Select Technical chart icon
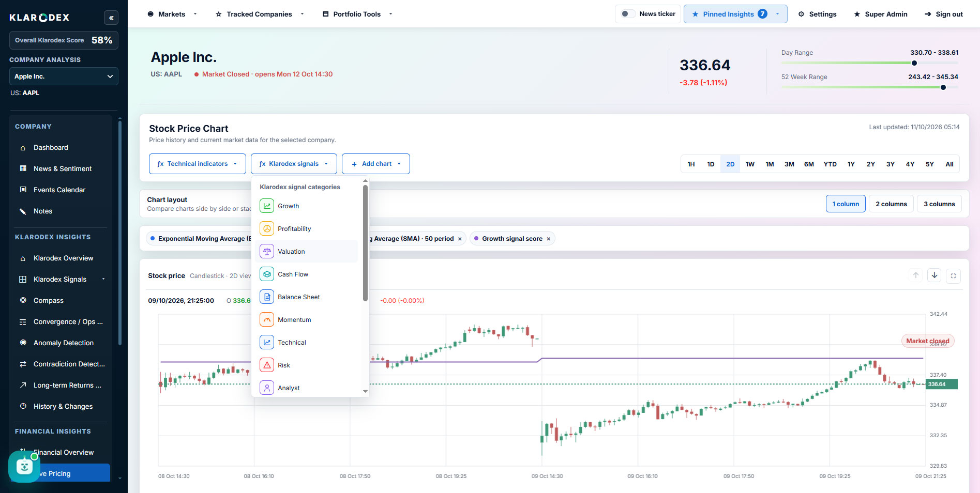Viewport: 980px width, 493px height. click(x=267, y=342)
